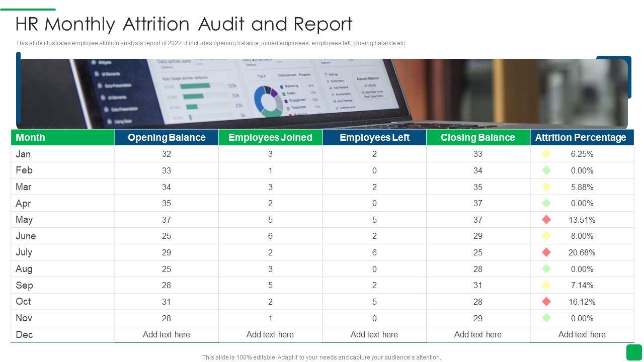Select the 'Nov' month cell
Image resolution: width=644 pixels, height=362 pixels.
click(63, 318)
